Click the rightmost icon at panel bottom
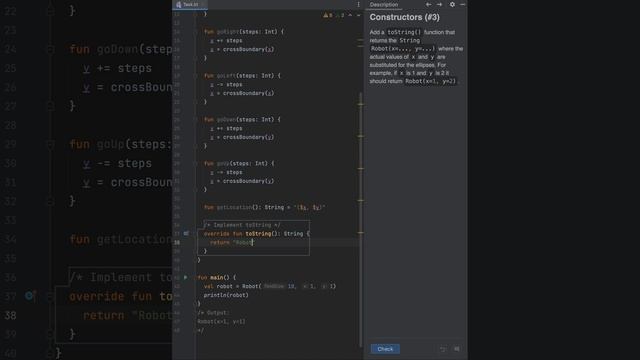The image size is (640, 360). point(457,349)
